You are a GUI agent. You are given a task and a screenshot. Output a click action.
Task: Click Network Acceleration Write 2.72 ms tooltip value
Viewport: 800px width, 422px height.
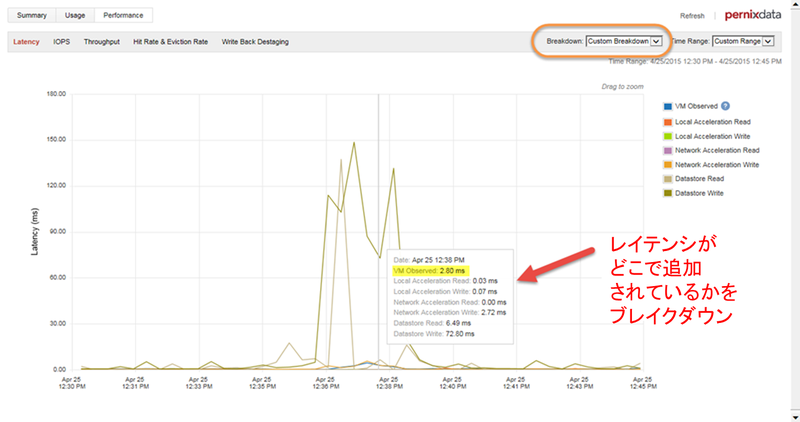[493, 312]
